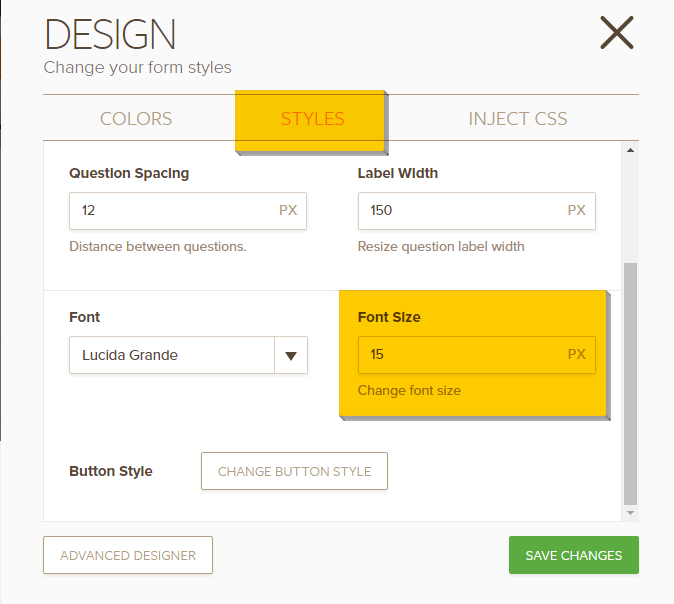Click the PX unit in Font Size
The image size is (674, 604).
pyautogui.click(x=577, y=355)
